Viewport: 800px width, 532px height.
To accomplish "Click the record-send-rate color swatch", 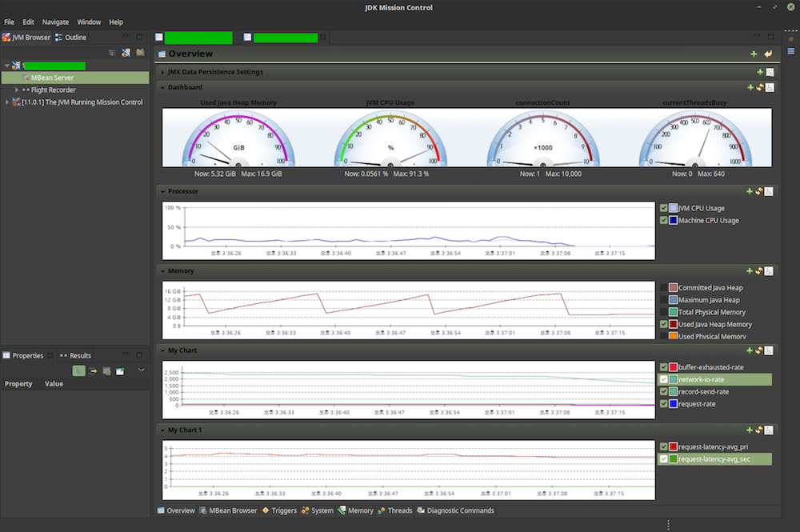I will pyautogui.click(x=673, y=392).
